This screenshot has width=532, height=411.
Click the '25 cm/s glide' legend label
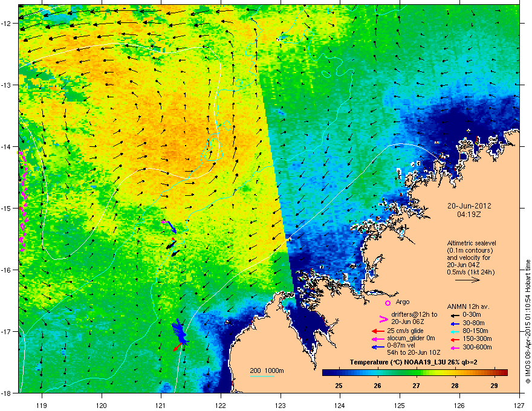point(405,331)
